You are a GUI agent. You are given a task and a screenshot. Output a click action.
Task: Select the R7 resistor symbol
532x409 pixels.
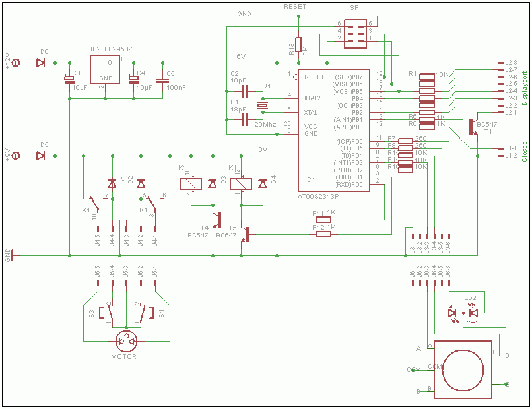coord(405,141)
